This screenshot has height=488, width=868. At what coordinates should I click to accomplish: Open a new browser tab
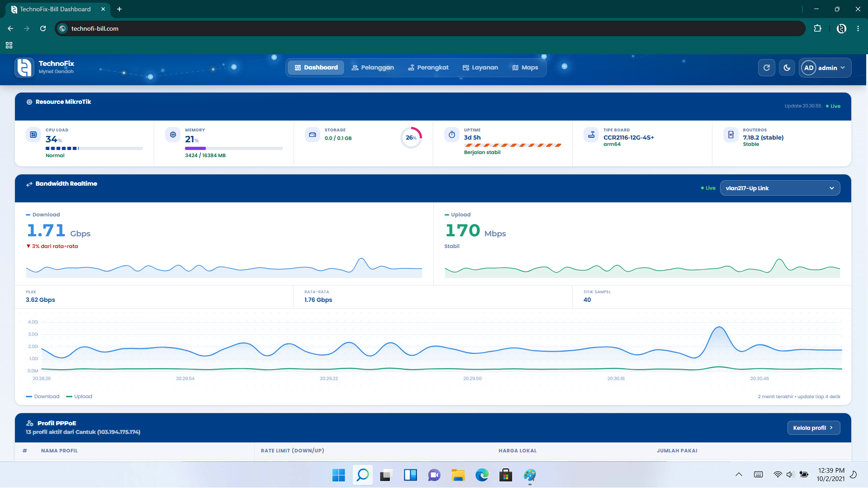pyautogui.click(x=119, y=9)
